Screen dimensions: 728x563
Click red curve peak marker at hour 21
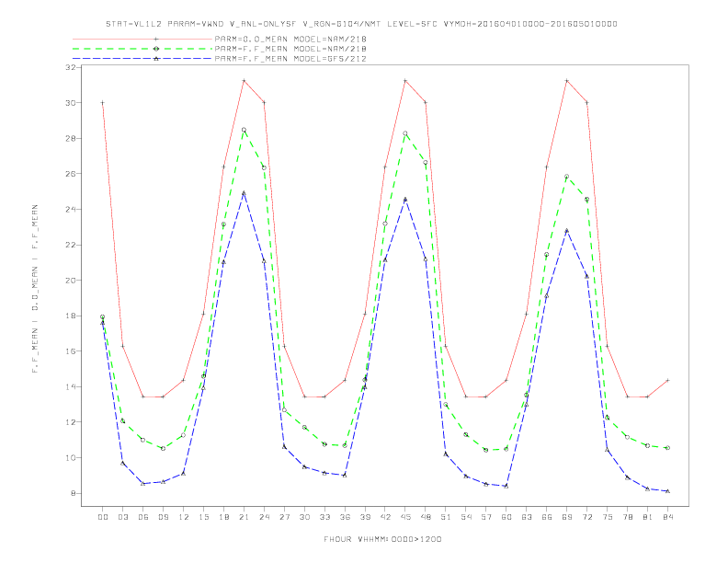[x=244, y=81]
